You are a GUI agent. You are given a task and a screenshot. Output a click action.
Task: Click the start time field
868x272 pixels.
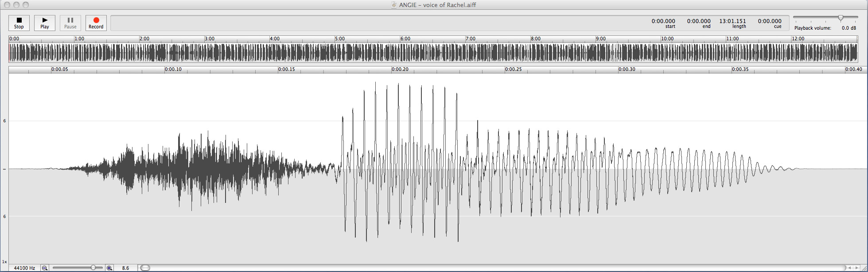coord(663,21)
